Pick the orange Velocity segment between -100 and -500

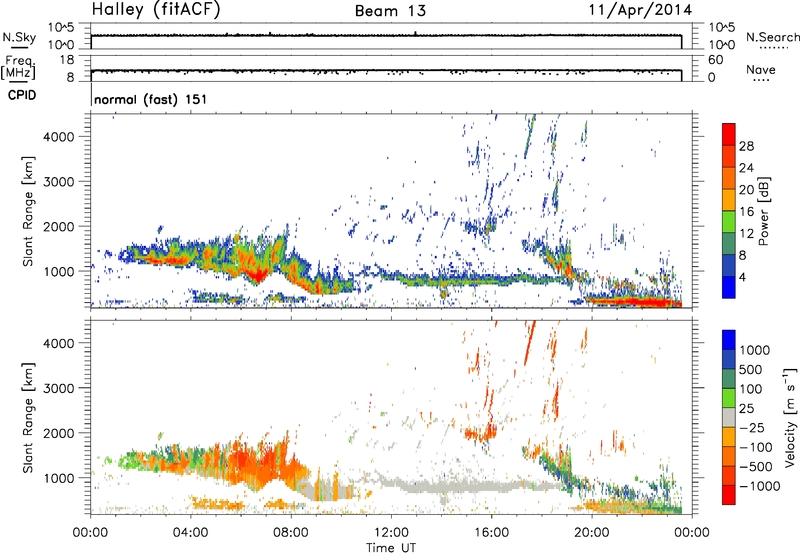click(729, 456)
